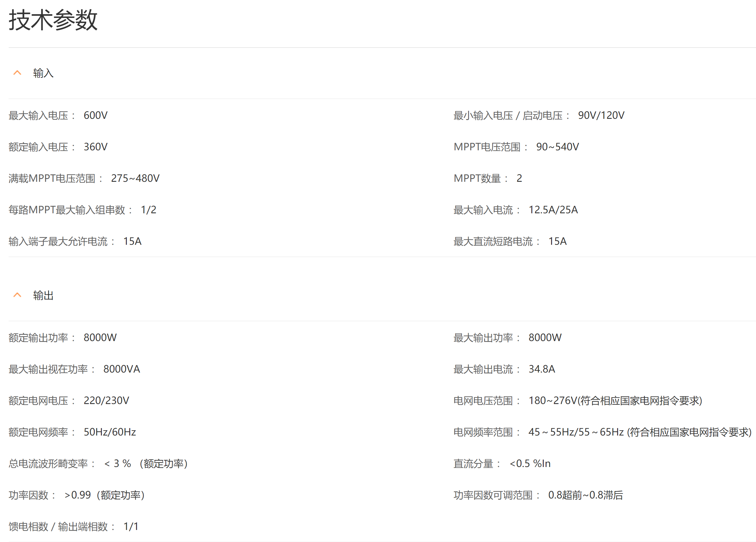Select the 最大输出视在功率 8000VA value
Viewport: 756px width, 542px height.
coord(122,369)
